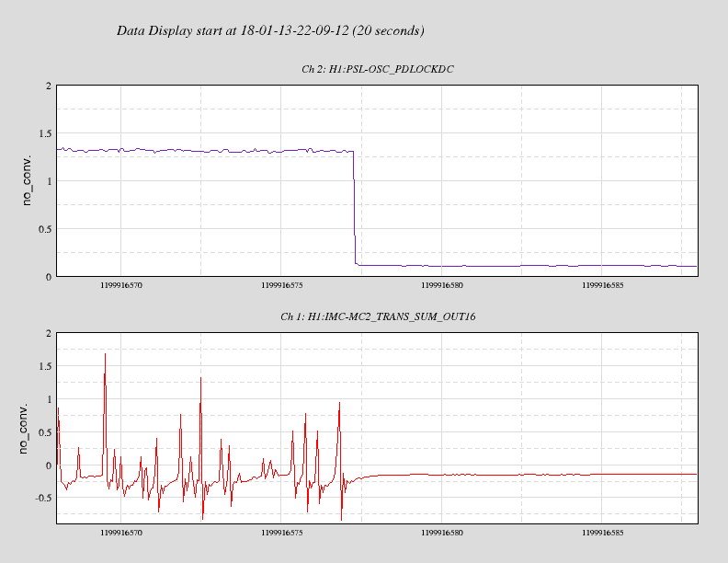
Task: Click the 1199916570 tick label under bottom plot
Action: click(x=120, y=532)
